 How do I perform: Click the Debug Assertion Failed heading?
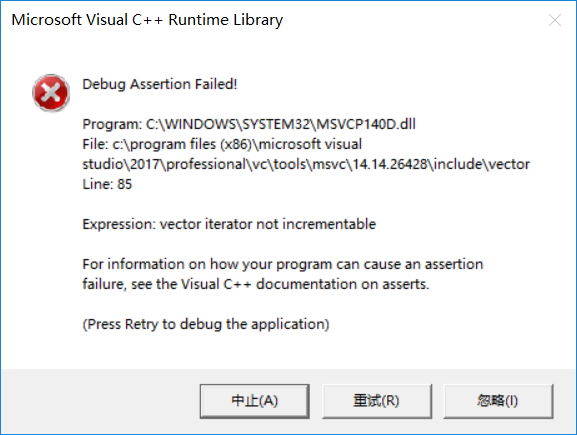[160, 84]
